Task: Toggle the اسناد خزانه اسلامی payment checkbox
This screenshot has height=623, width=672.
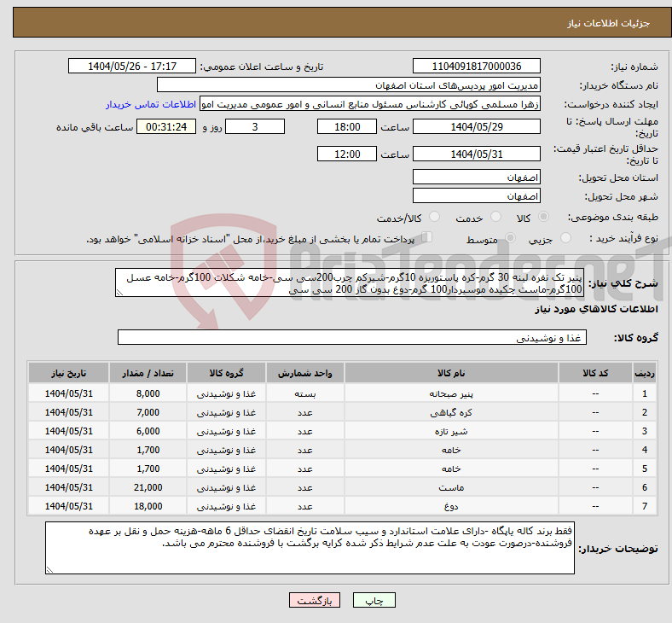Action: point(427,237)
